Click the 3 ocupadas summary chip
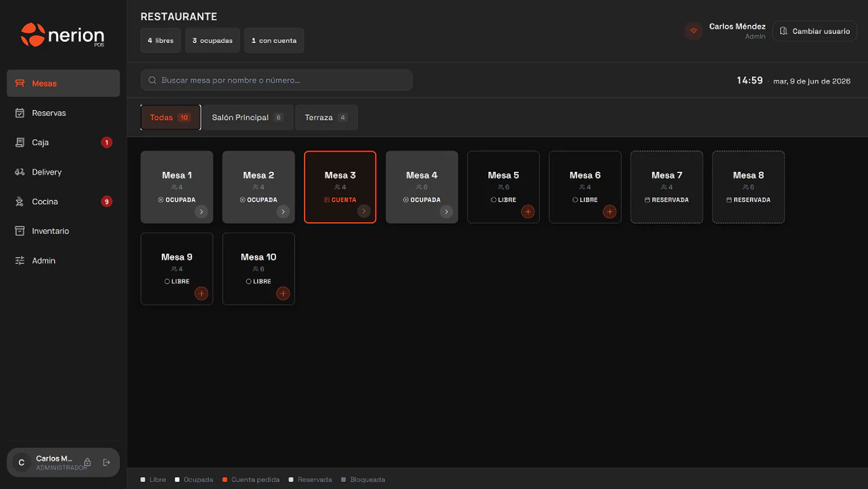Image resolution: width=868 pixels, height=489 pixels. [x=213, y=40]
